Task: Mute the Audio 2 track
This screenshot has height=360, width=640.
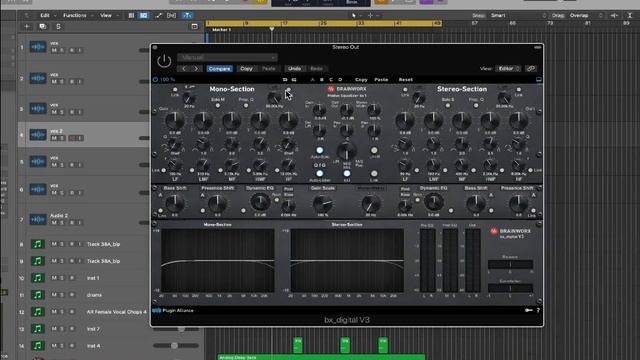Action: click(54, 223)
